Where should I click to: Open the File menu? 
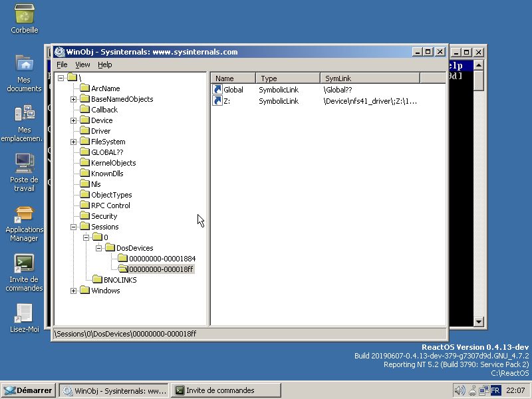62,65
